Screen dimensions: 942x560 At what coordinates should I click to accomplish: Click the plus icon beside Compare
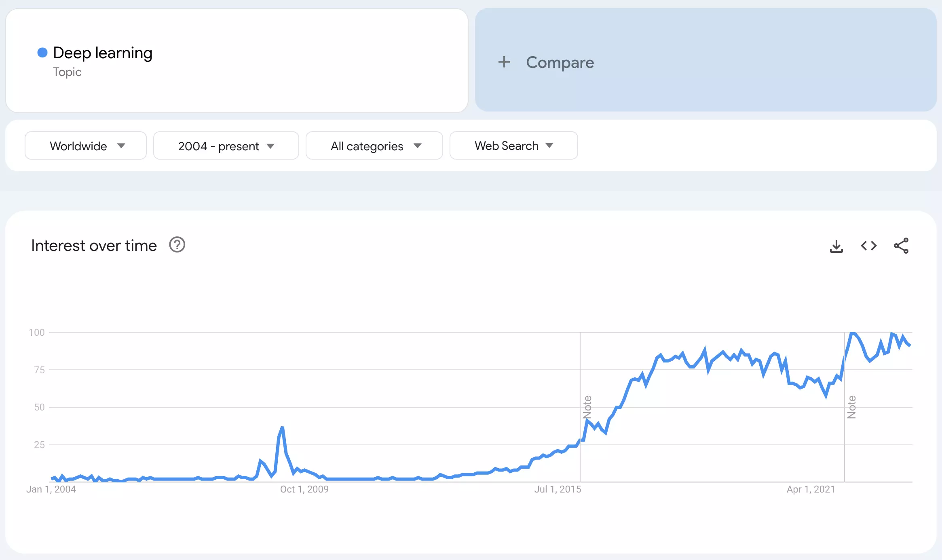click(504, 62)
